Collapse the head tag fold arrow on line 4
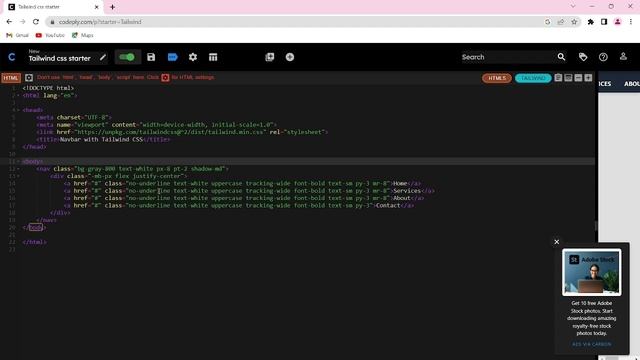The width and height of the screenshot is (640, 360). click(x=18, y=110)
